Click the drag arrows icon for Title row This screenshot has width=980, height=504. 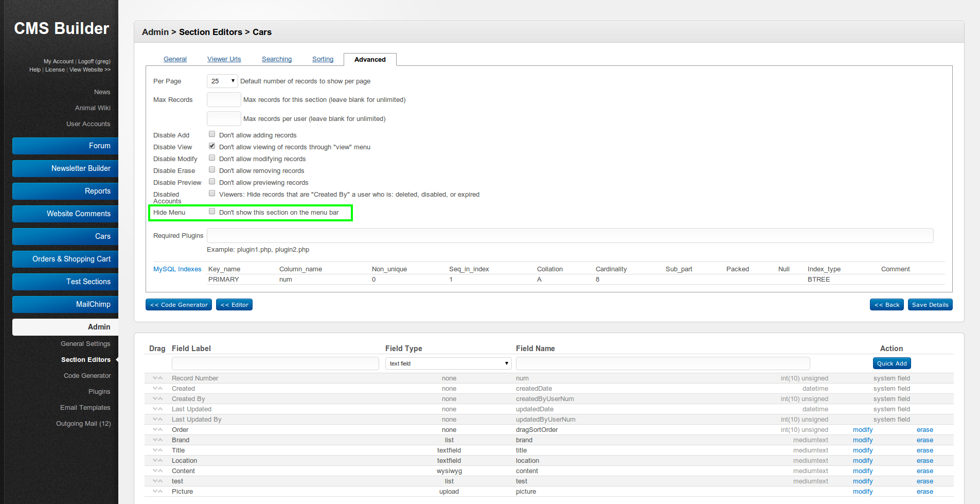(x=157, y=450)
